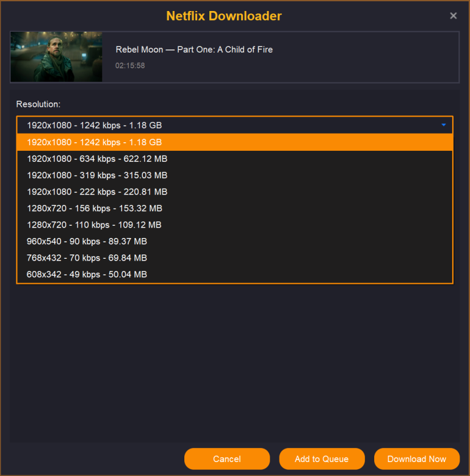Select 1920x1080 - 634 kbps - 622.12 MB

235,159
